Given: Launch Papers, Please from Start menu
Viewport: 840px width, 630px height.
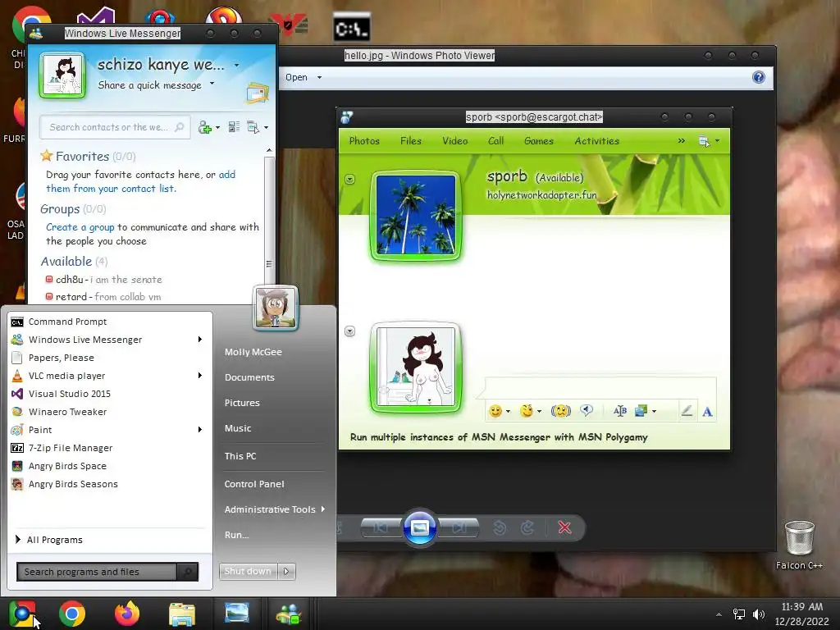Looking at the screenshot, I should click(110, 358).
